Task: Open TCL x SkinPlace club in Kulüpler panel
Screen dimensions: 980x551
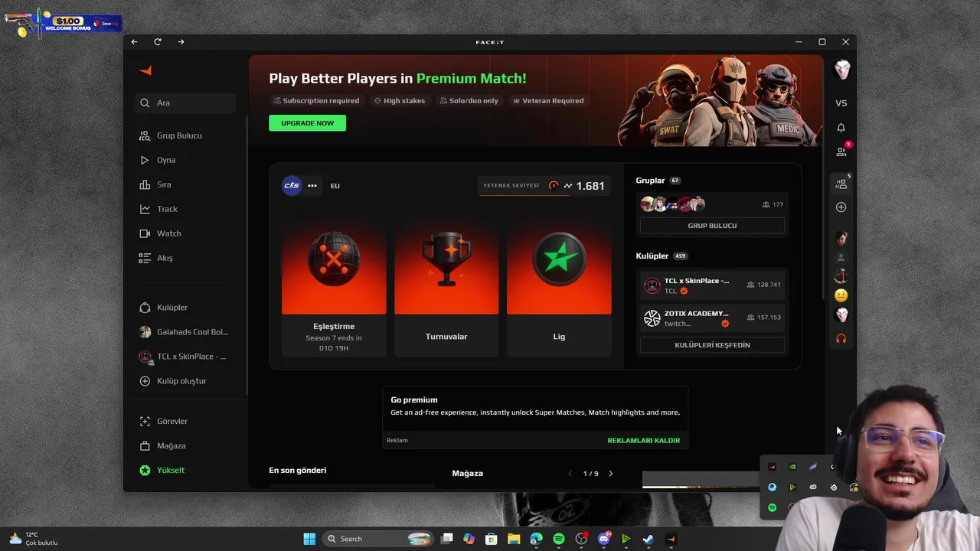Action: (x=712, y=285)
